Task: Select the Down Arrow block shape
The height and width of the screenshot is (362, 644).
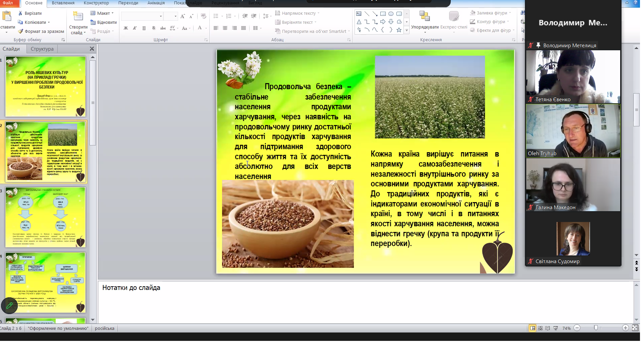Action: click(391, 22)
